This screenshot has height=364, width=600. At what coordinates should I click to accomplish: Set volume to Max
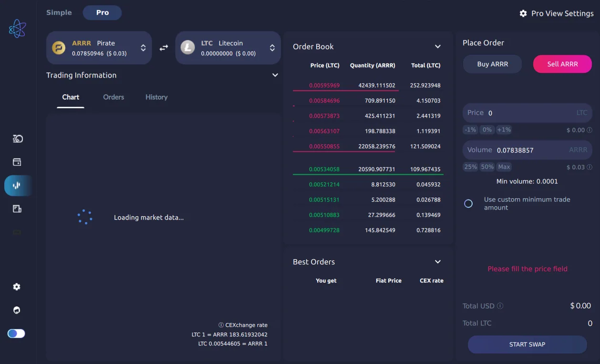(x=504, y=167)
